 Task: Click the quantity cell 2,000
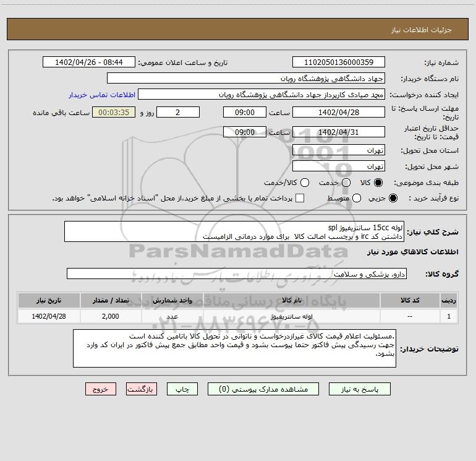(111, 316)
